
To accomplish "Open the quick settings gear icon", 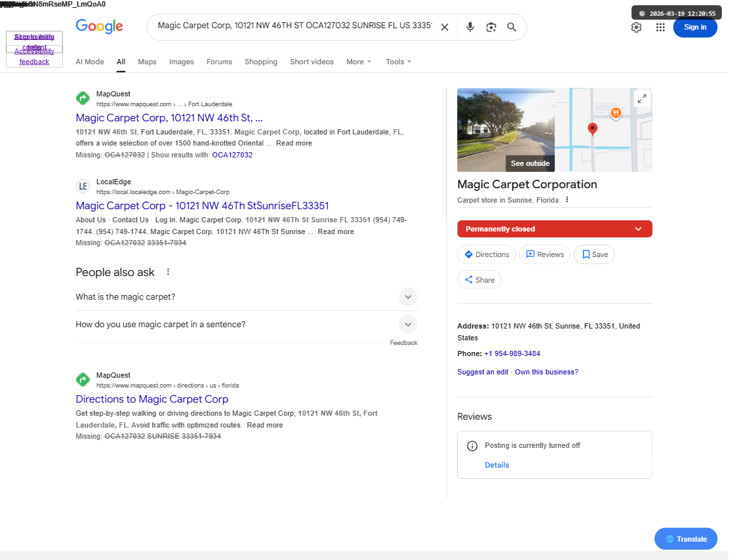I will (x=636, y=28).
